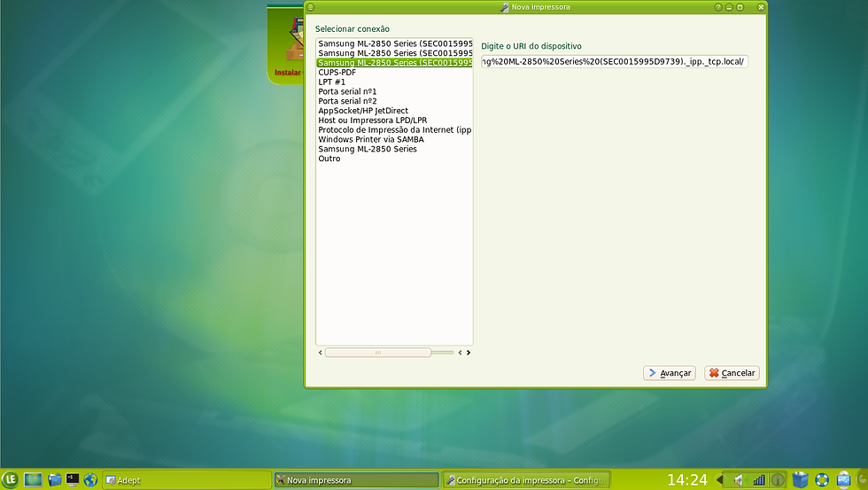Click the horizontal scrollbar thumb of list
The image size is (868, 490).
(x=378, y=352)
